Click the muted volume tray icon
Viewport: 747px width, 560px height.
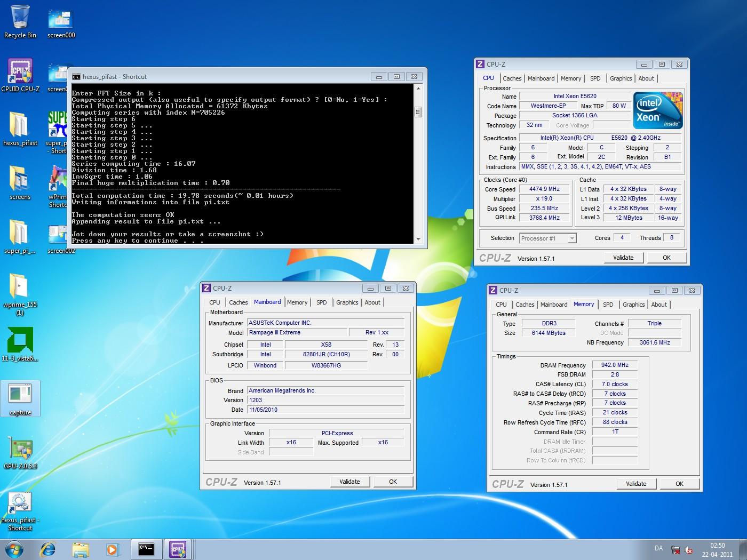[x=688, y=550]
